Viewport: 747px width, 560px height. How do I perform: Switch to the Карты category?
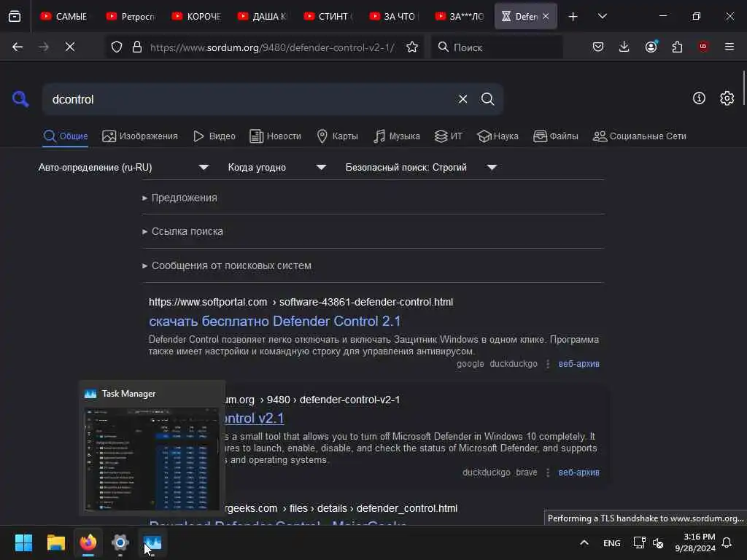click(x=337, y=136)
